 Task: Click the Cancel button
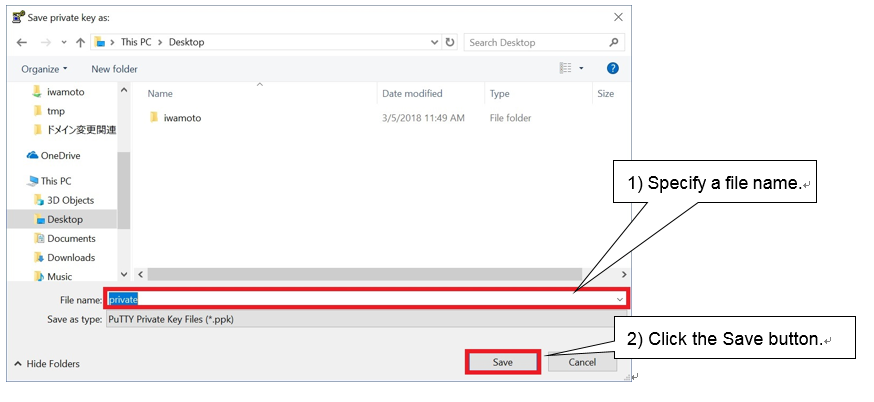[x=582, y=362]
